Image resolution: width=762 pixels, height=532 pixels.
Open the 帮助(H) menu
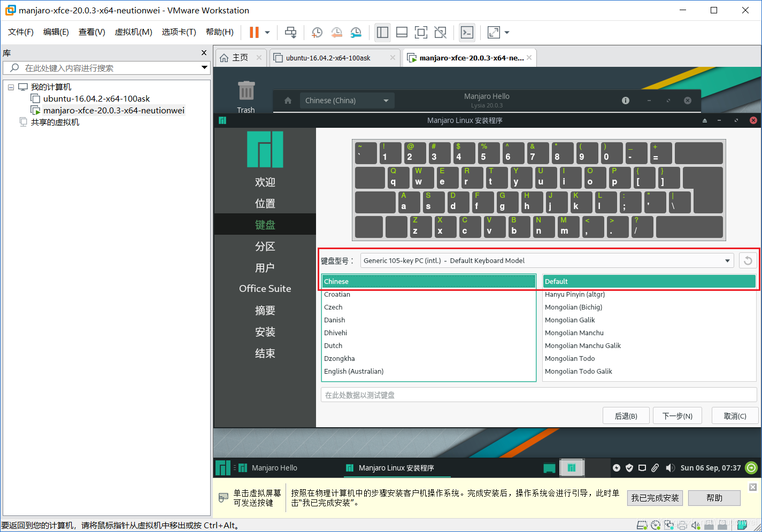click(x=220, y=32)
